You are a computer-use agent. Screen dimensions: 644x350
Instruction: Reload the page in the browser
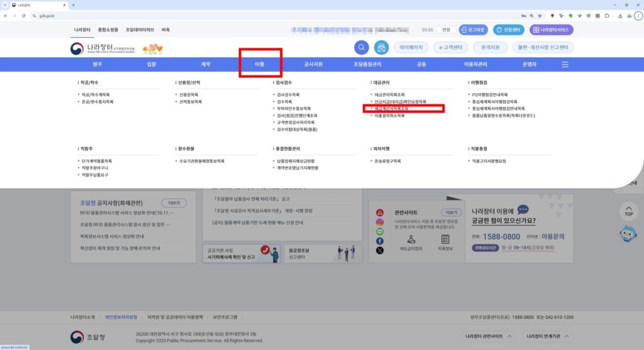click(x=23, y=16)
